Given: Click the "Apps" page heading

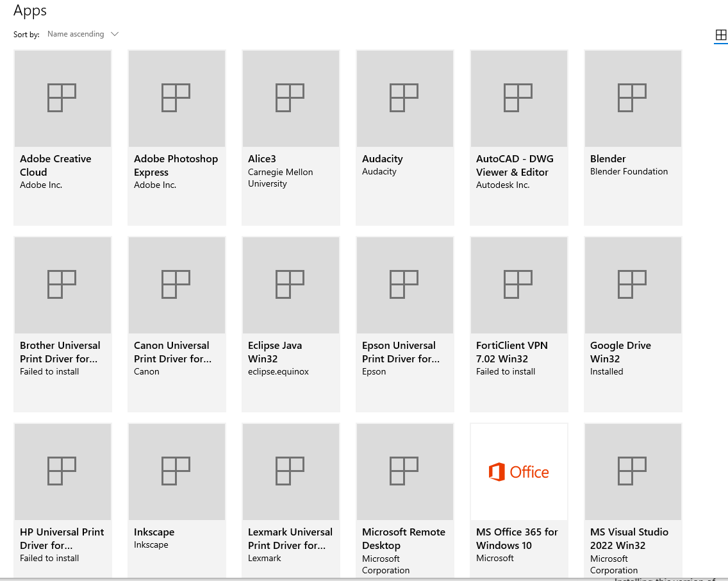Looking at the screenshot, I should pos(30,11).
